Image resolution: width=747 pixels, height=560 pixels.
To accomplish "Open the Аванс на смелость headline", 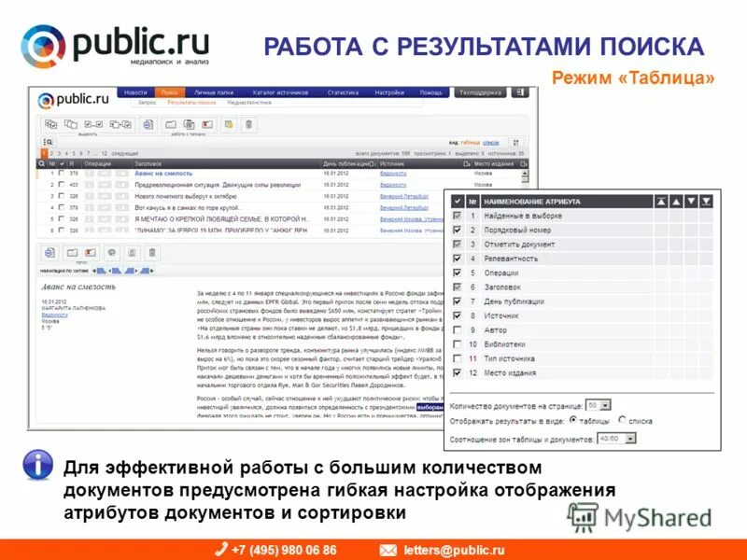I will pyautogui.click(x=163, y=174).
